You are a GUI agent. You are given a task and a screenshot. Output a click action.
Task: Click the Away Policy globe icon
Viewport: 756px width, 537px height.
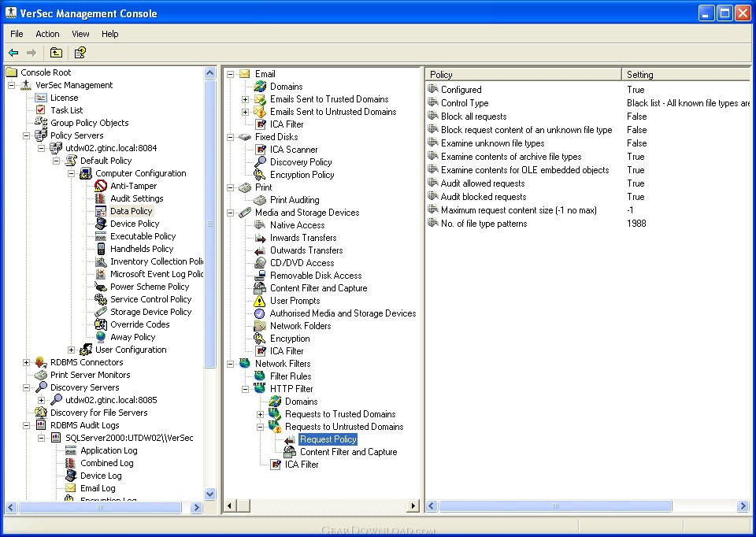click(101, 337)
